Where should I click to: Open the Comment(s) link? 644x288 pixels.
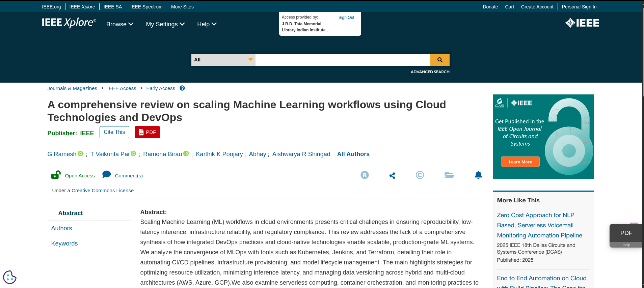coord(129,176)
